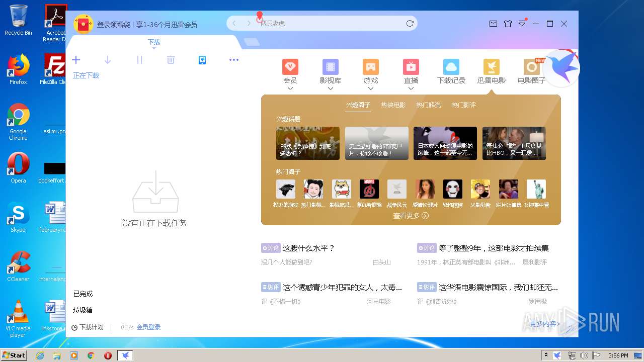Image resolution: width=644 pixels, height=362 pixels.
Task: Click 更多内容 link
Action: coord(545,324)
